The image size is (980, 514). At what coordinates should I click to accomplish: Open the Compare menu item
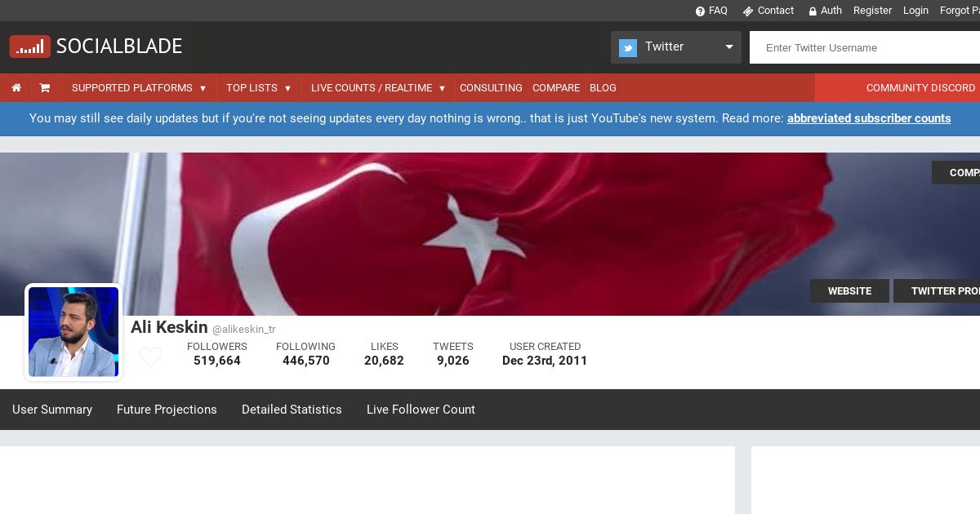556,88
